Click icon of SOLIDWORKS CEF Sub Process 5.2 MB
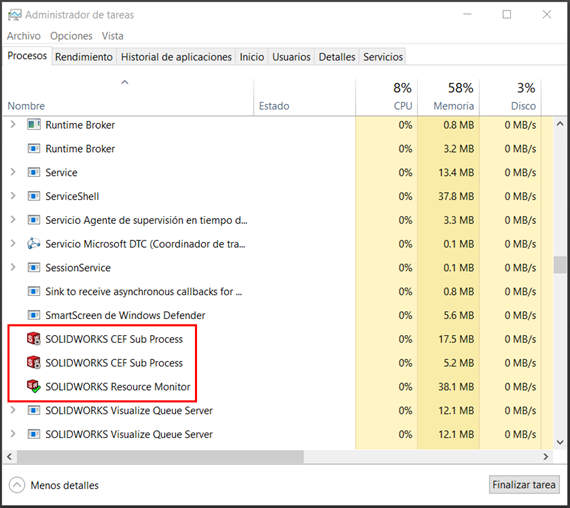 tap(34, 362)
